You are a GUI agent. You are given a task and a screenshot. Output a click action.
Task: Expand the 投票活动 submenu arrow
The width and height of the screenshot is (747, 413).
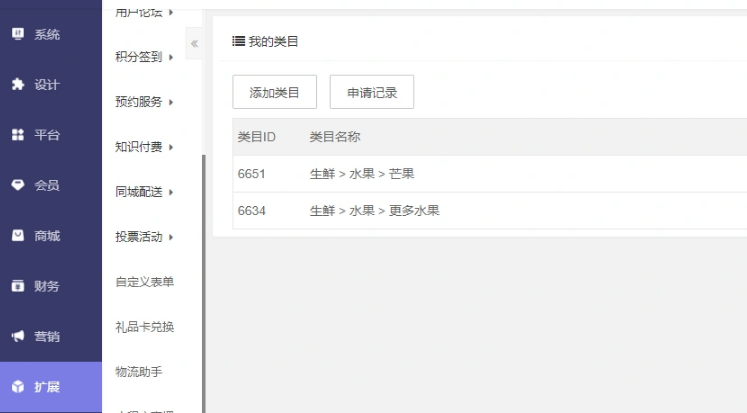171,237
